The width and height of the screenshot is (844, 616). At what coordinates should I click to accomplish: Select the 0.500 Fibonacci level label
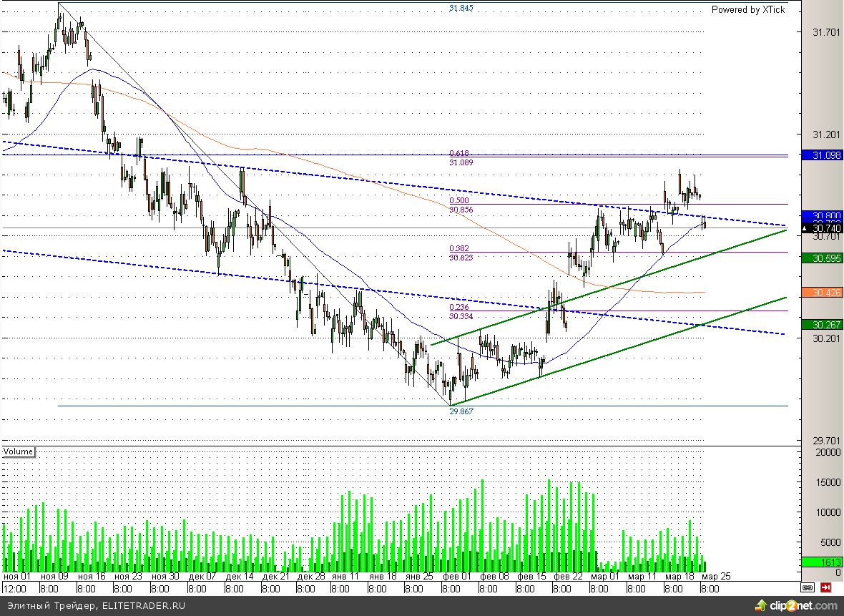pos(458,200)
